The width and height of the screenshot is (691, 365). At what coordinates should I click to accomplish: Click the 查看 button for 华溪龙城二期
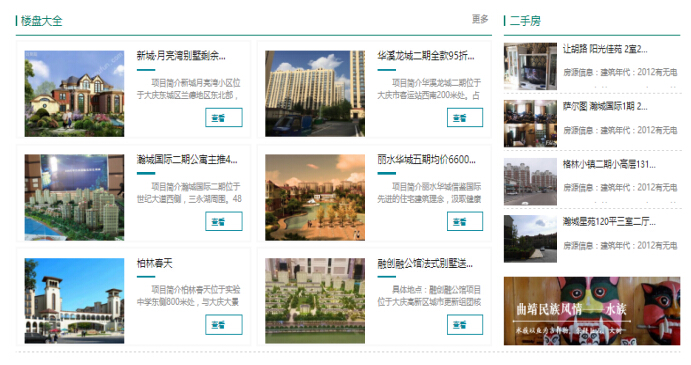pos(465,118)
